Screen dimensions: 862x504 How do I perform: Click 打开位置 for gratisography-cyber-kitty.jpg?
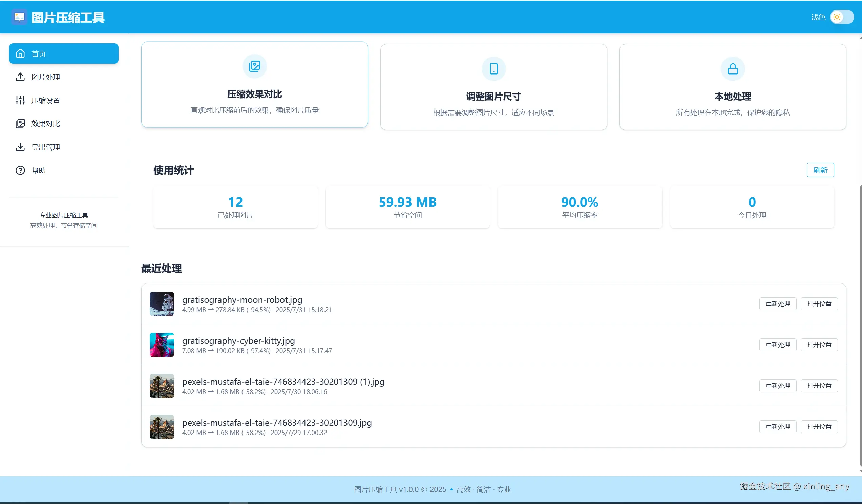pyautogui.click(x=819, y=345)
